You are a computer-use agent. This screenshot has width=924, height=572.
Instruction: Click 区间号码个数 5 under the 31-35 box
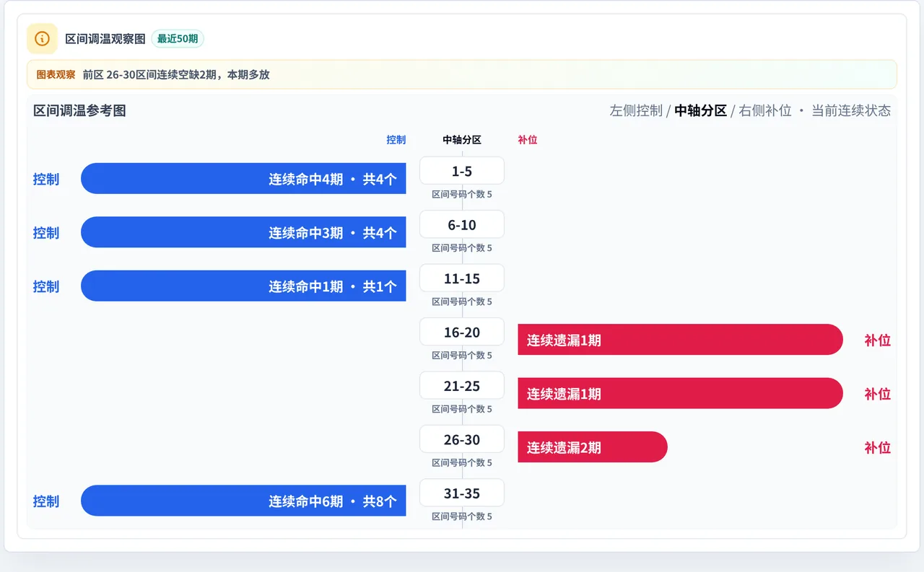[462, 516]
